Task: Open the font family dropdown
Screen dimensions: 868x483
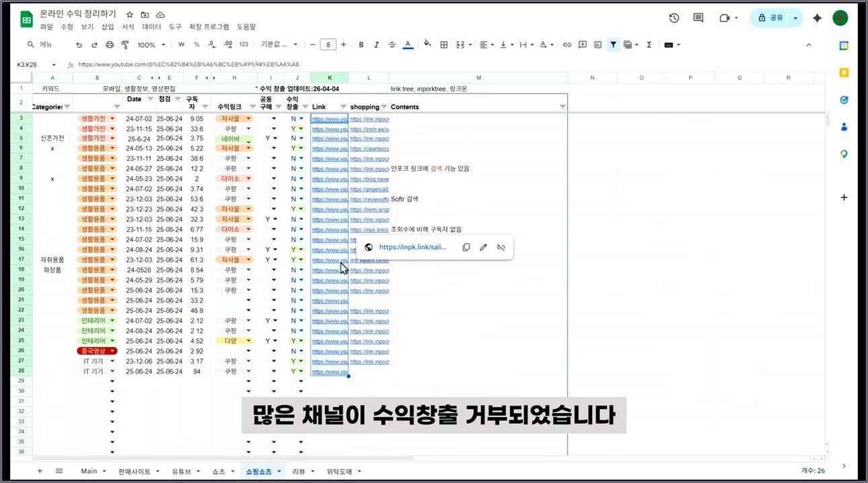Action: pyautogui.click(x=279, y=45)
